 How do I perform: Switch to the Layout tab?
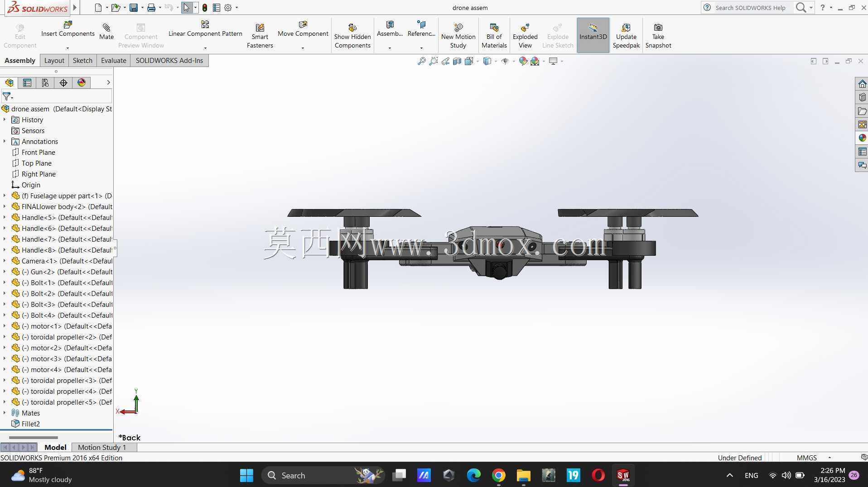[x=54, y=61]
